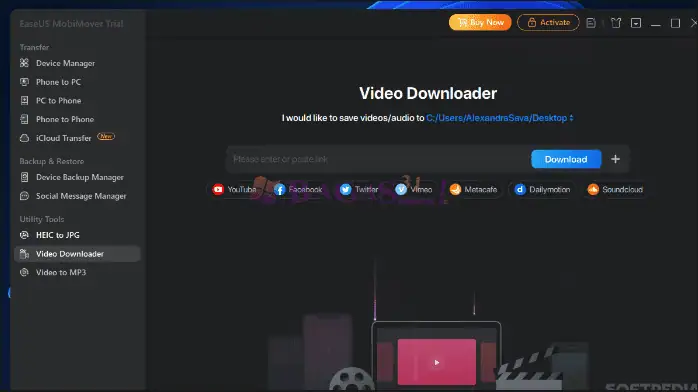Select Phone to PC transfer

(x=58, y=82)
